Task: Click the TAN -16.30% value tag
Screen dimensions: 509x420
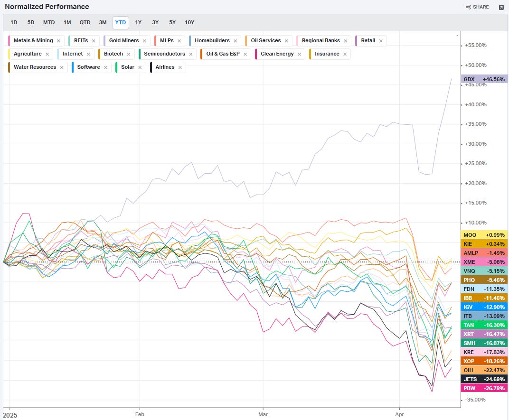Action: pos(484,325)
